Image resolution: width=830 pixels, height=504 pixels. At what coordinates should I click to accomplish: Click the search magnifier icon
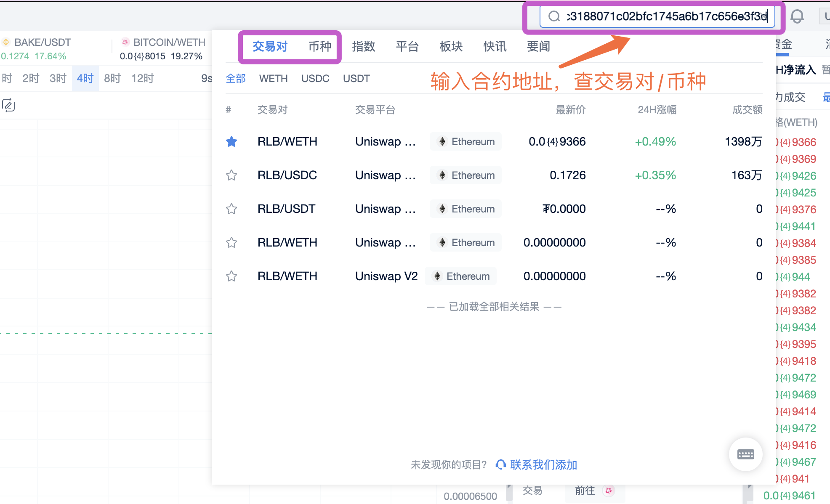[x=554, y=16]
